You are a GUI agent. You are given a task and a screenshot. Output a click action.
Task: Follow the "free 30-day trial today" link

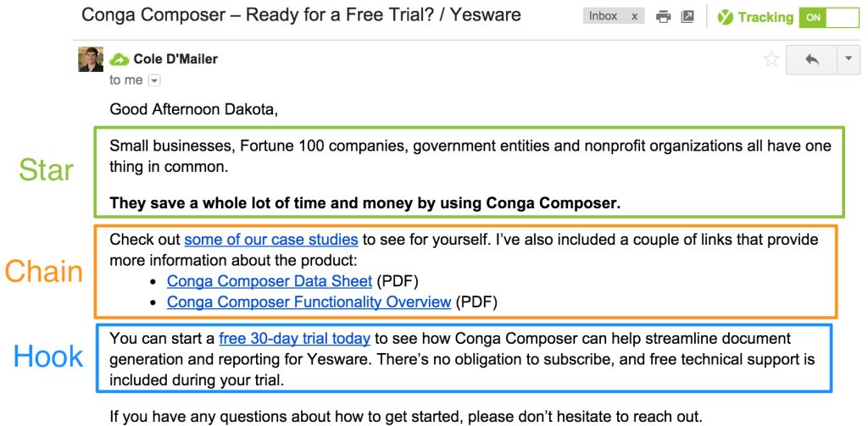click(294, 339)
